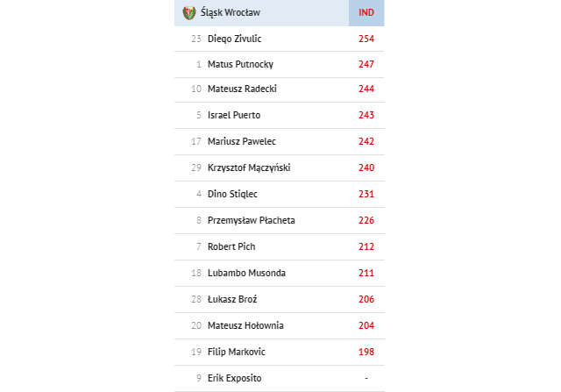Click the 198 index score for Markovic
Viewport: 561px width, 392px height.
pos(366,352)
